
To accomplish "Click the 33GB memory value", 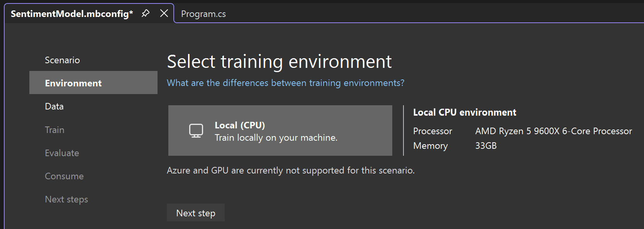I will 486,146.
